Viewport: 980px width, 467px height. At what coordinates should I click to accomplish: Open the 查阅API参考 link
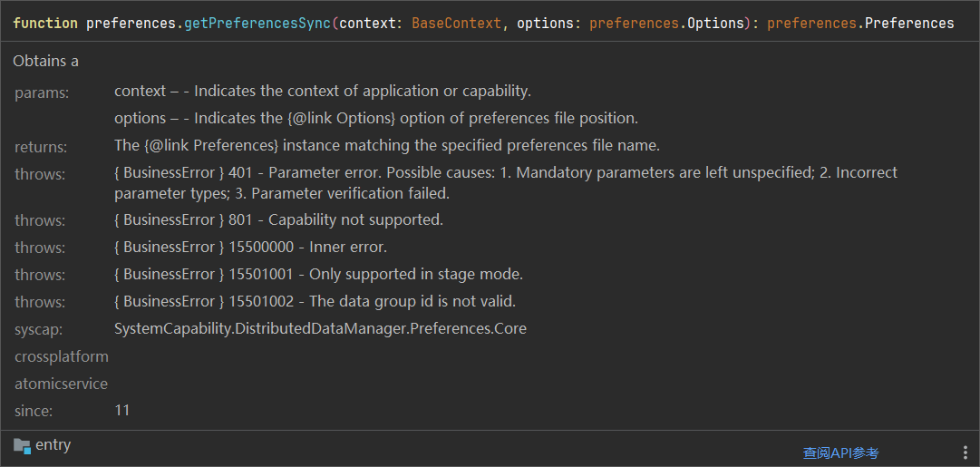840,453
